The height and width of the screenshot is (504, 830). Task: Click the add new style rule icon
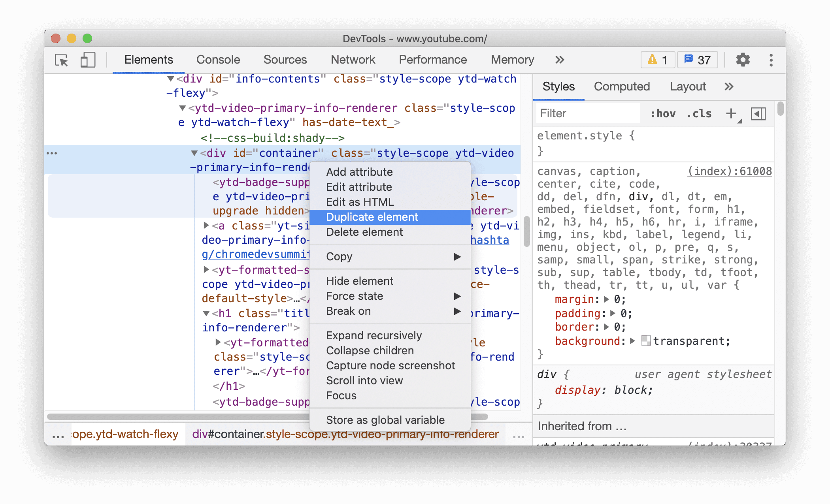click(730, 113)
